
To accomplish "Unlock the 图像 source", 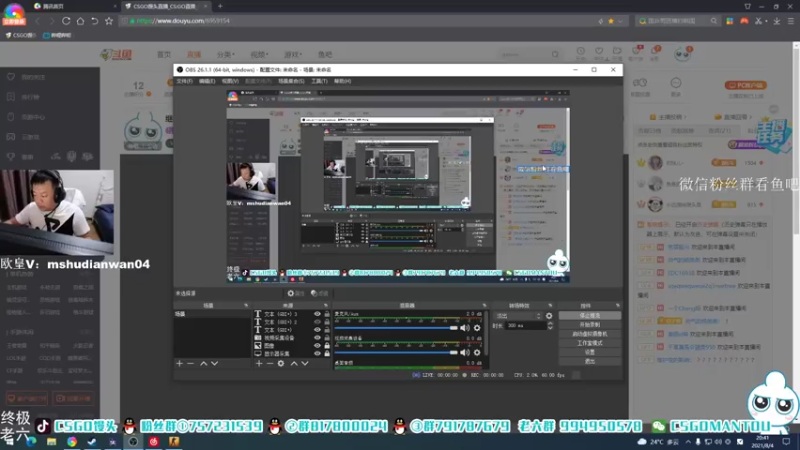I will 327,345.
